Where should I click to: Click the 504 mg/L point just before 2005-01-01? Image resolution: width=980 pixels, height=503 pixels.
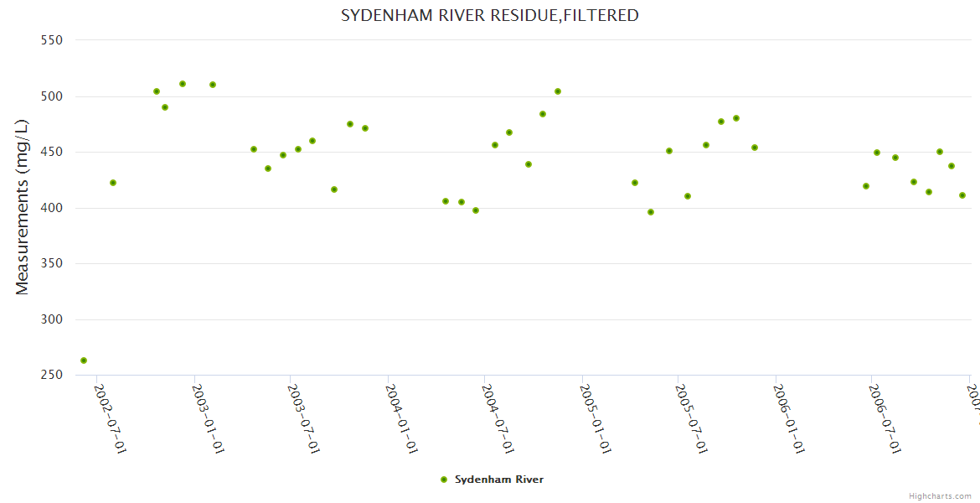coord(558,91)
